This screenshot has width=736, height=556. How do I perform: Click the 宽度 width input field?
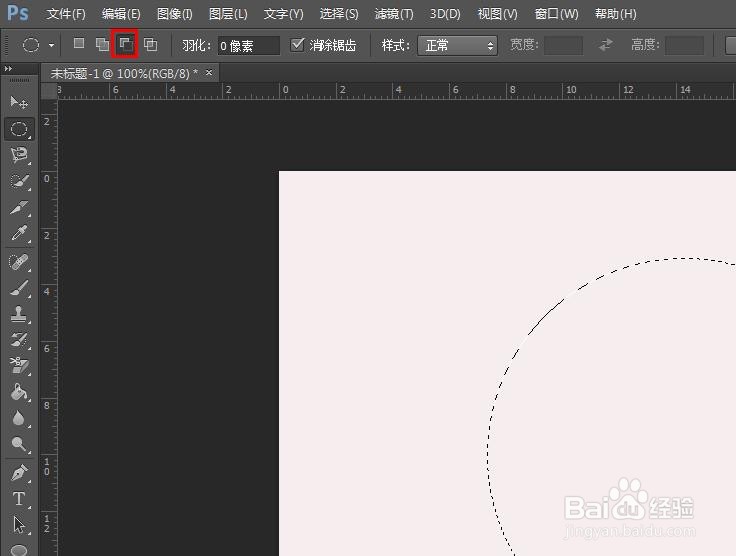pos(563,46)
